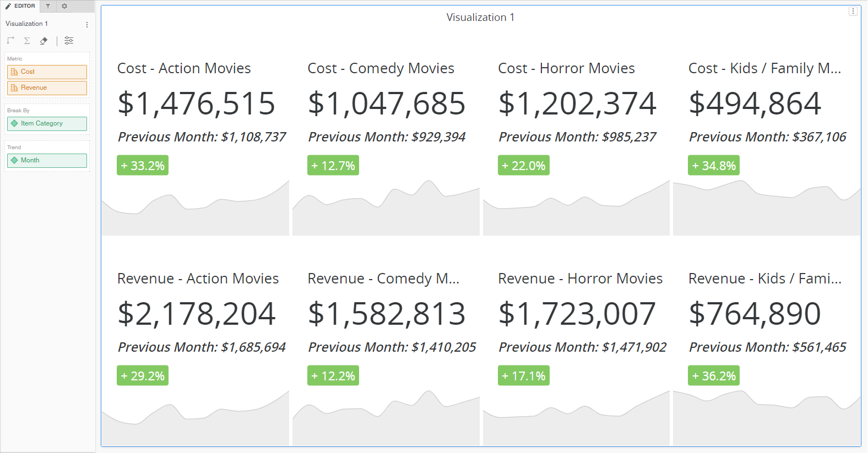Click the Revenue - Horror Movies value $1,723,007
Screen dimensions: 868x453
[x=577, y=314]
